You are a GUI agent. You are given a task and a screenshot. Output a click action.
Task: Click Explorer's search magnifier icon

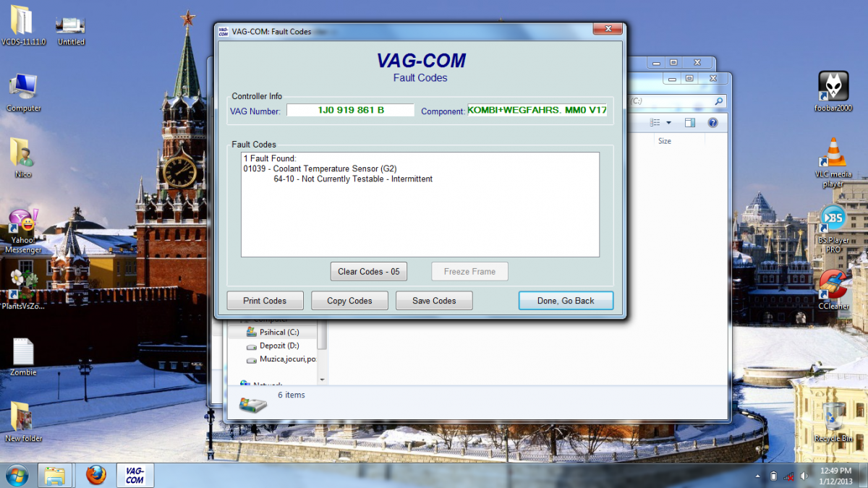click(x=719, y=101)
